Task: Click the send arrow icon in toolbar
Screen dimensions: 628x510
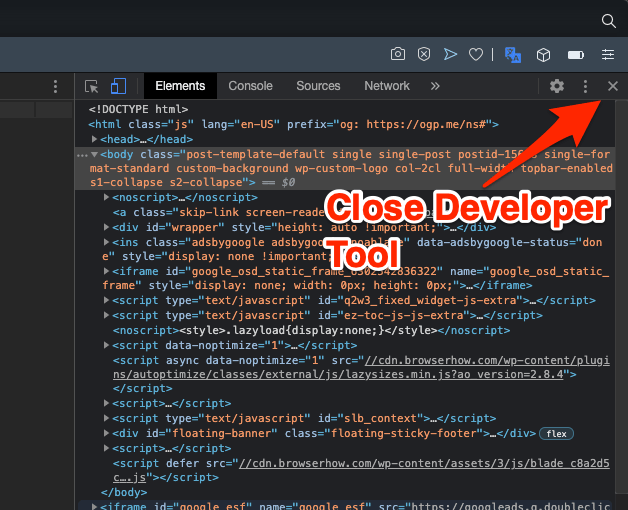Action: click(x=450, y=54)
